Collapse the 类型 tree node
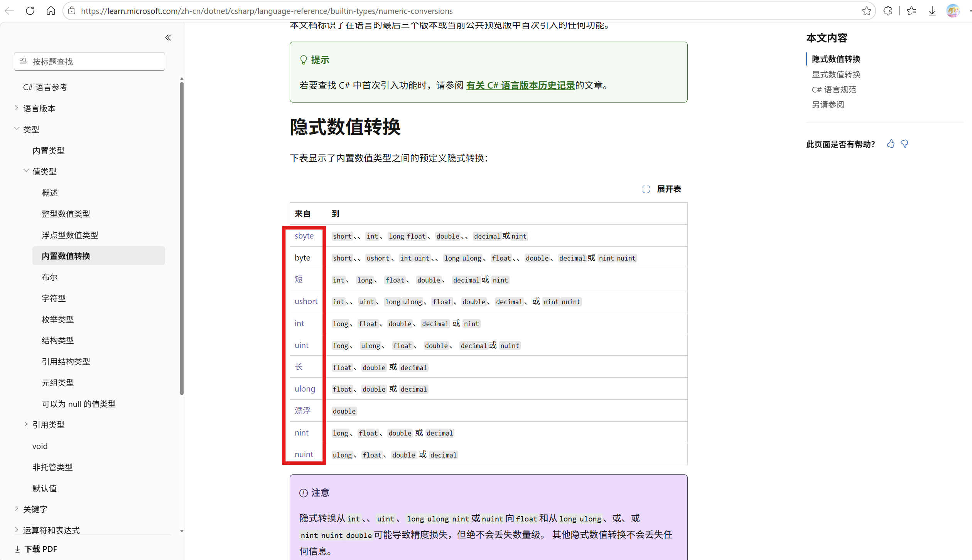 pyautogui.click(x=17, y=129)
